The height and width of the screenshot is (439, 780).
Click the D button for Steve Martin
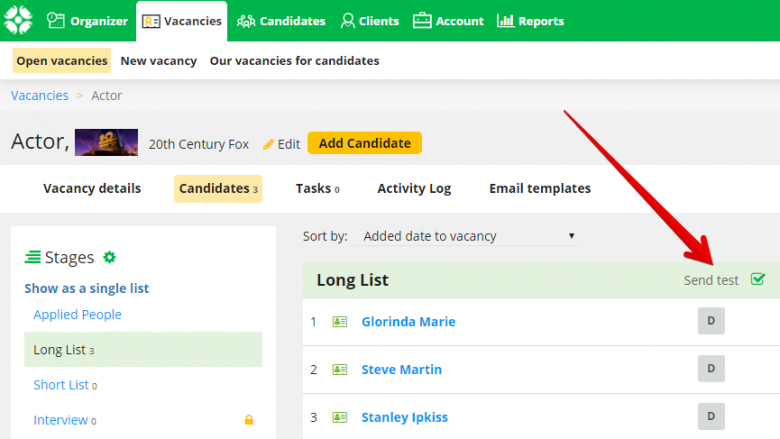711,368
